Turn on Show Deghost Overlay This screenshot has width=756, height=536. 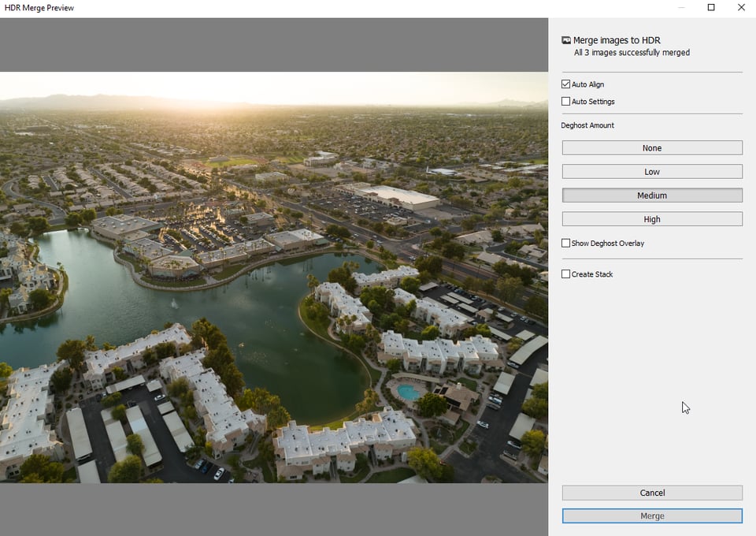point(565,243)
